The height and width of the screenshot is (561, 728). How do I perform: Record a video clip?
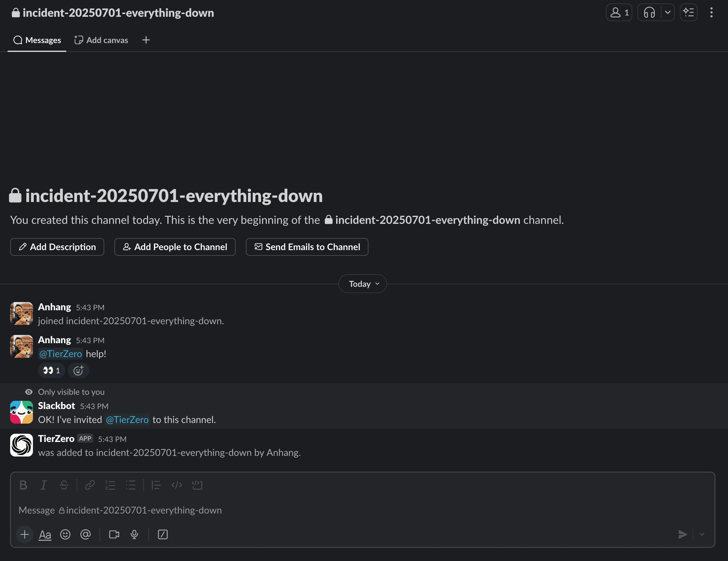point(114,534)
